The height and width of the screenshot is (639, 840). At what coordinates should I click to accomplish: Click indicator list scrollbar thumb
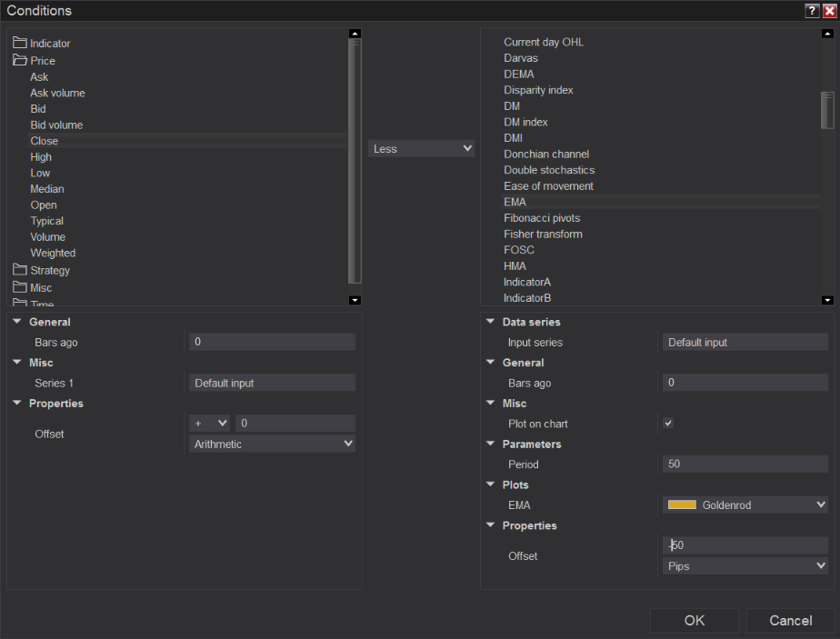tap(827, 110)
